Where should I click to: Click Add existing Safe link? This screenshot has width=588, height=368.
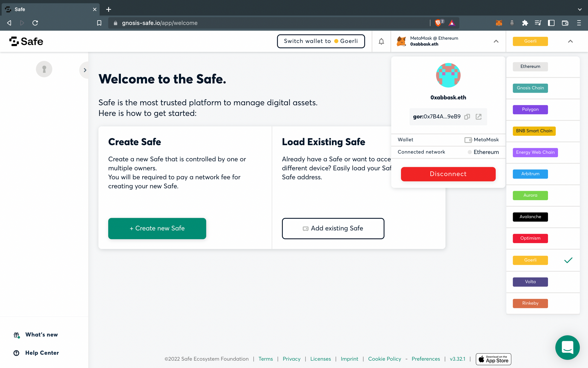333,228
